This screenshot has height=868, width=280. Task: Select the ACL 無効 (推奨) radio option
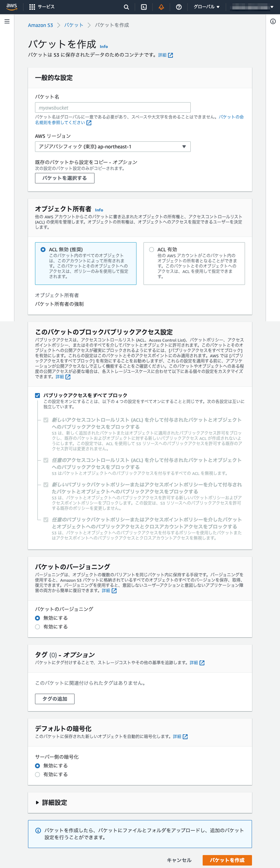click(43, 250)
